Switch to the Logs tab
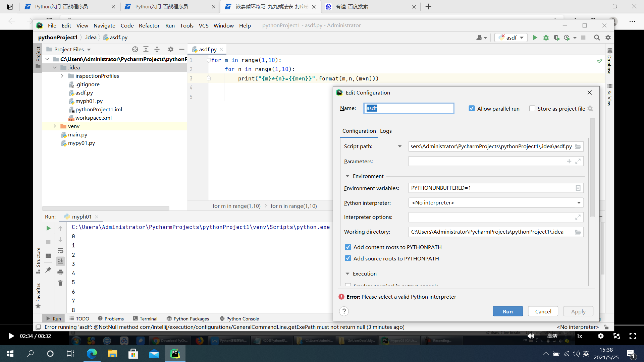The height and width of the screenshot is (362, 644). click(386, 131)
